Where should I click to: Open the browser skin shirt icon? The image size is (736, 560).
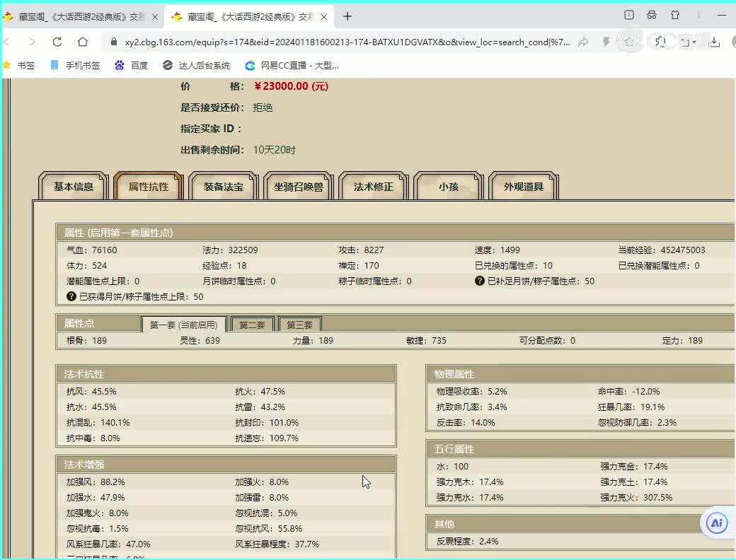pos(675,15)
